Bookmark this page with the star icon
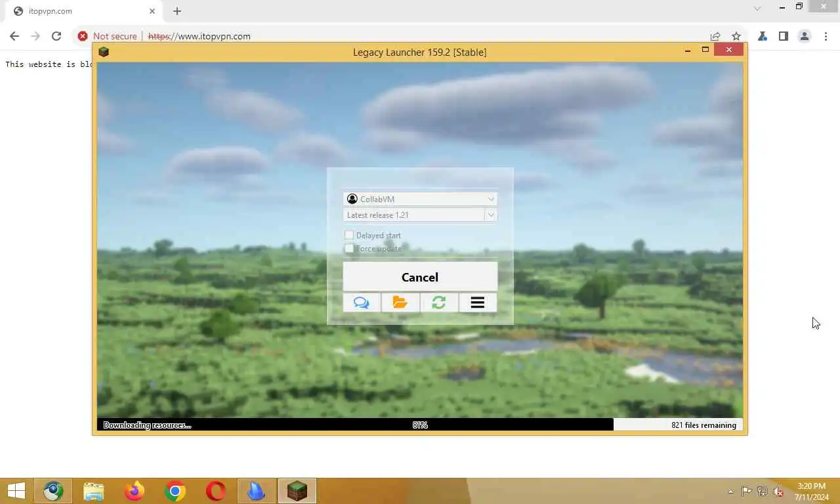Viewport: 840px width, 504px height. (736, 36)
